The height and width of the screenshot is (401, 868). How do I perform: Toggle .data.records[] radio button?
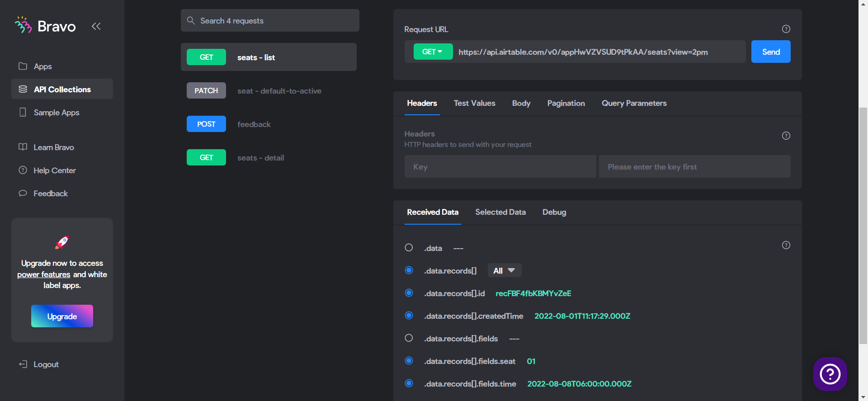point(409,270)
